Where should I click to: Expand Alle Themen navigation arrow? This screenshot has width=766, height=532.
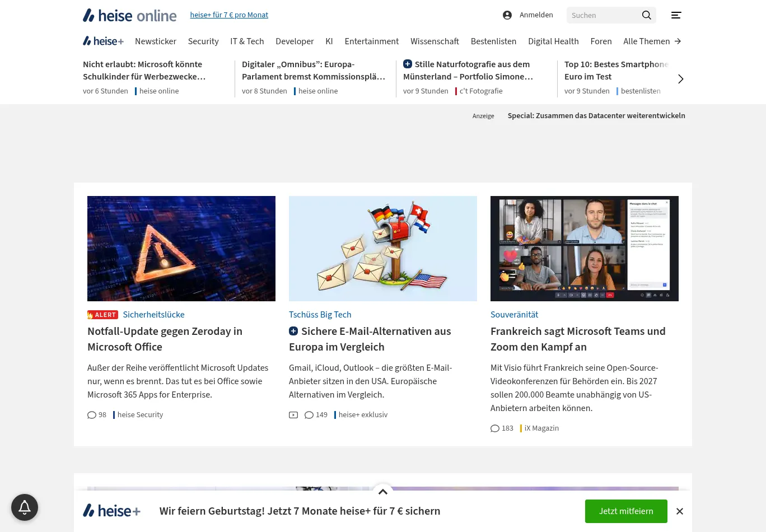click(678, 41)
